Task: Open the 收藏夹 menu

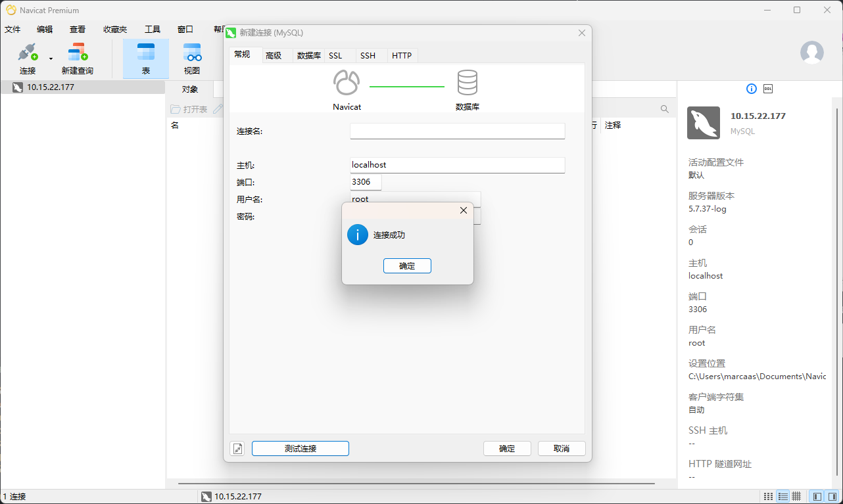Action: pos(115,30)
